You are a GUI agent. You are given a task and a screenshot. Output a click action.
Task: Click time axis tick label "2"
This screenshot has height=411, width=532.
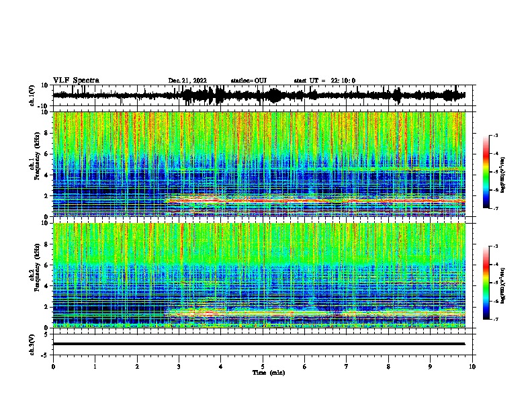coord(137,367)
